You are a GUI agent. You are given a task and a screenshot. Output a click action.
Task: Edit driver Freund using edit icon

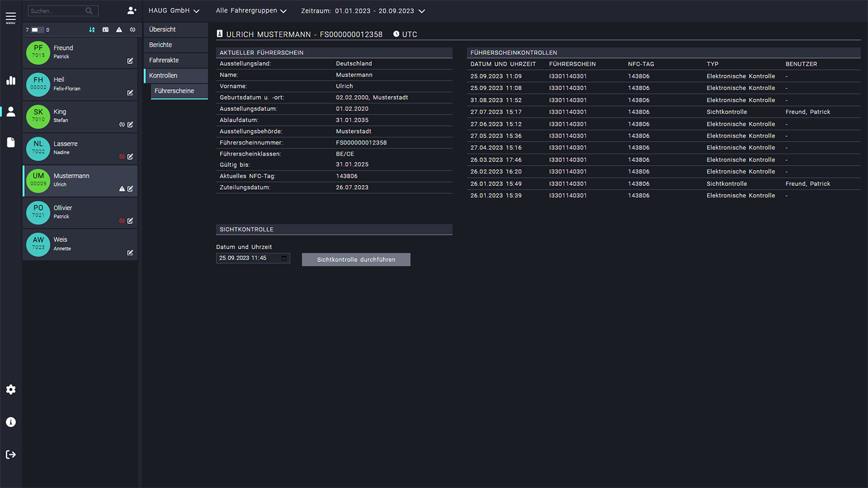[130, 61]
